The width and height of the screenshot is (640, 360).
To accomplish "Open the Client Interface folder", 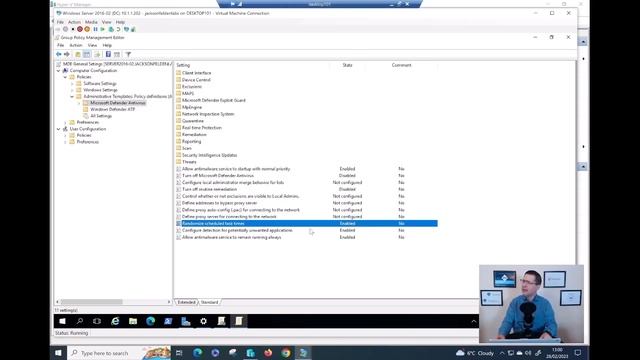I will click(197, 73).
